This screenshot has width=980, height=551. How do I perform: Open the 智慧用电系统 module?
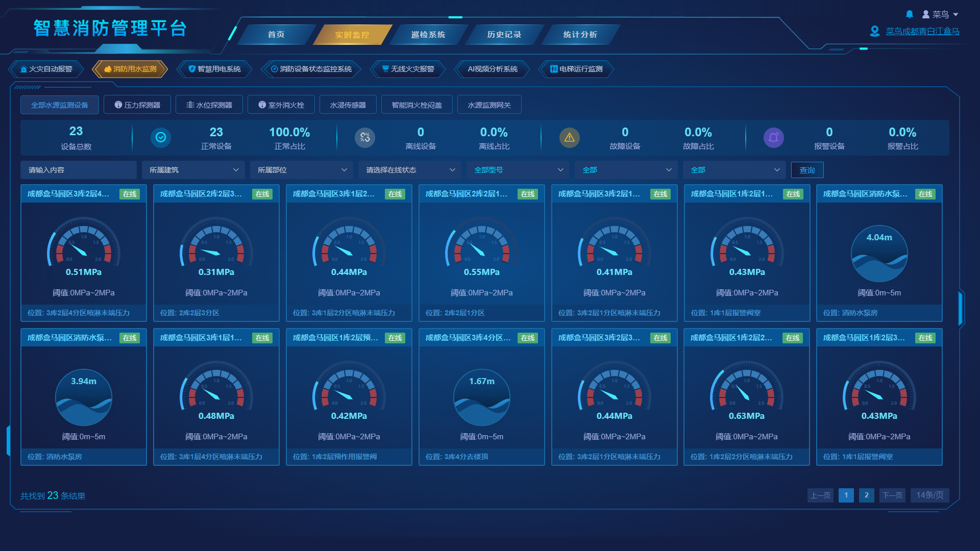tap(214, 69)
